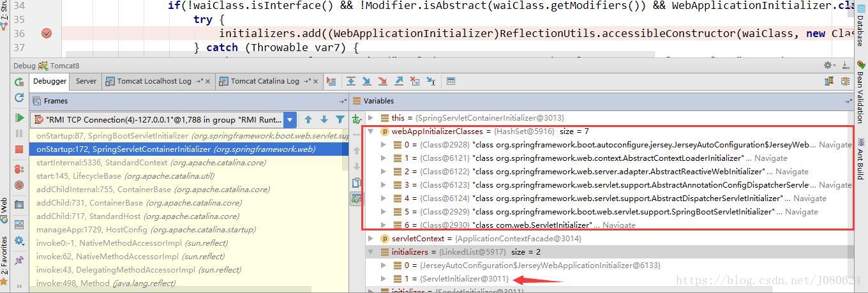The image size is (868, 293).
Task: Click the breakpoint marker on line 36
Action: 47,33
